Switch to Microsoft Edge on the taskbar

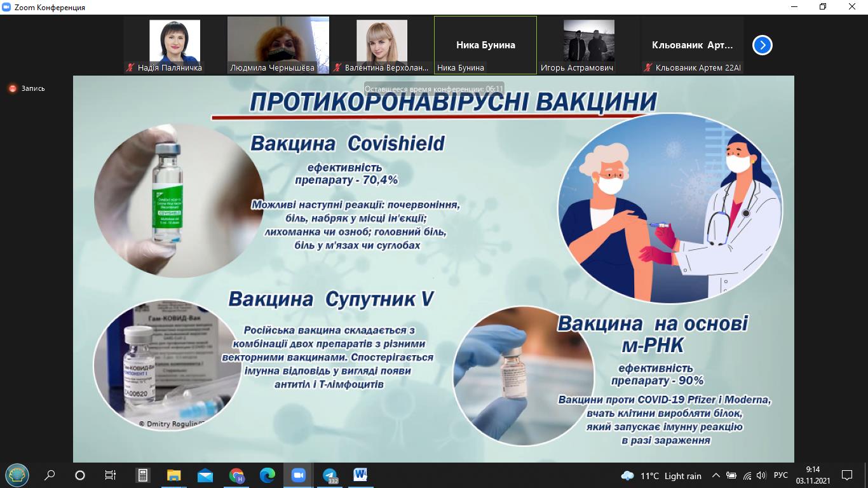click(267, 475)
